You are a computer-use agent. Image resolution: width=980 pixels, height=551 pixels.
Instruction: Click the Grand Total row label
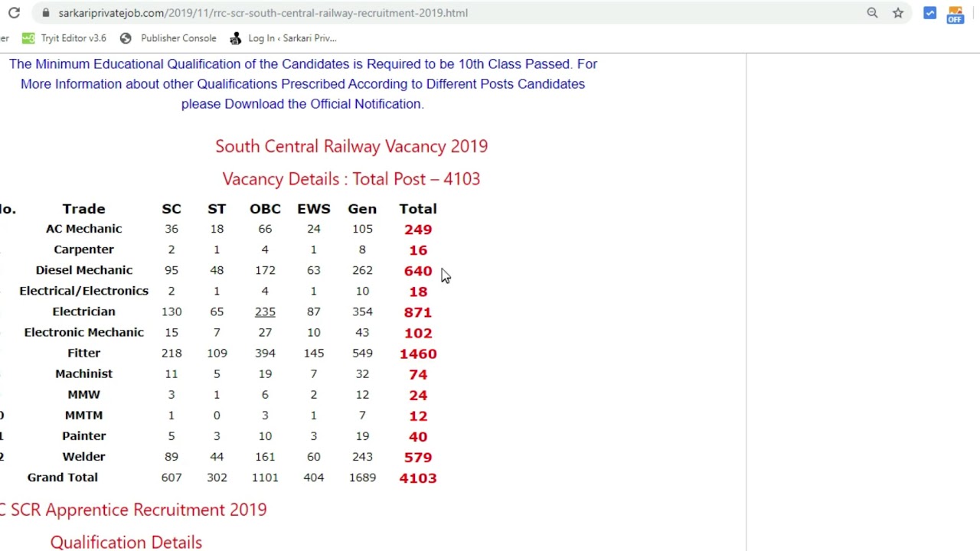pyautogui.click(x=63, y=477)
